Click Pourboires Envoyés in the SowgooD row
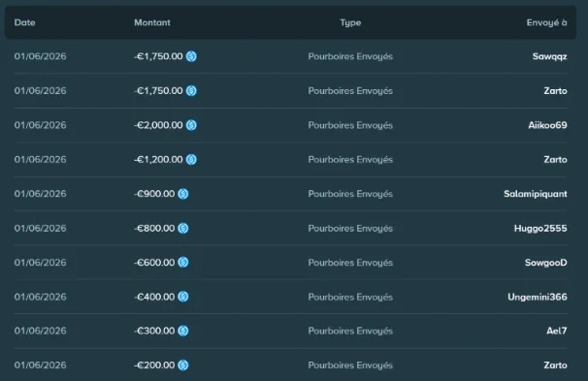 coord(350,263)
